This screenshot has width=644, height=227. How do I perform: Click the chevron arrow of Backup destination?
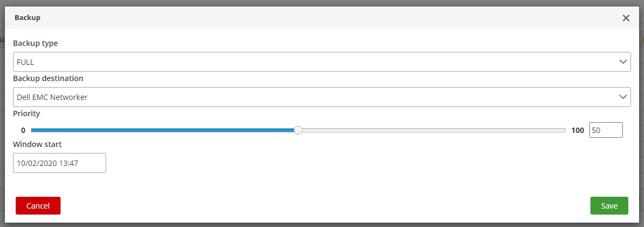[x=623, y=97]
